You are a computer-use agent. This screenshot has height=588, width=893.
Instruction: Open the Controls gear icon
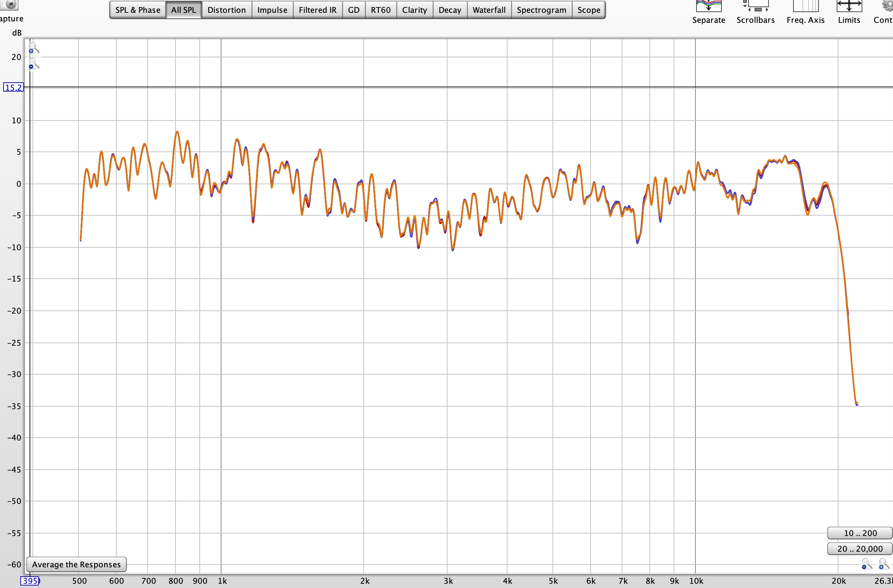[x=887, y=6]
